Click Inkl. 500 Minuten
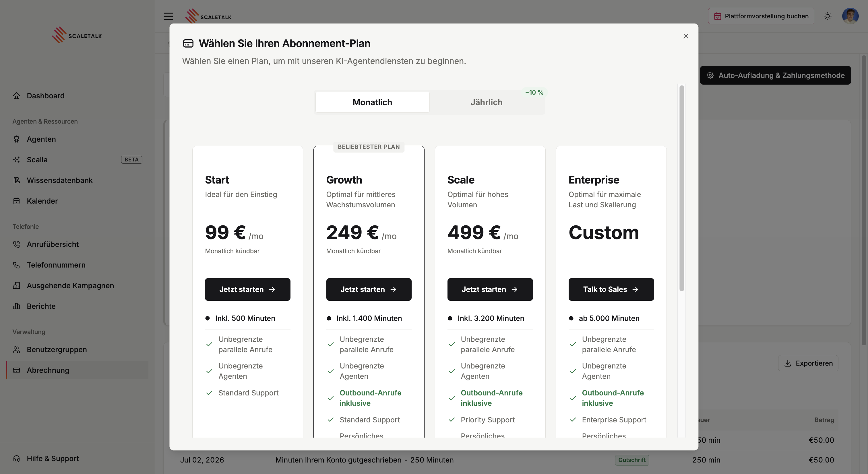Viewport: 868px width, 474px height. pyautogui.click(x=245, y=318)
